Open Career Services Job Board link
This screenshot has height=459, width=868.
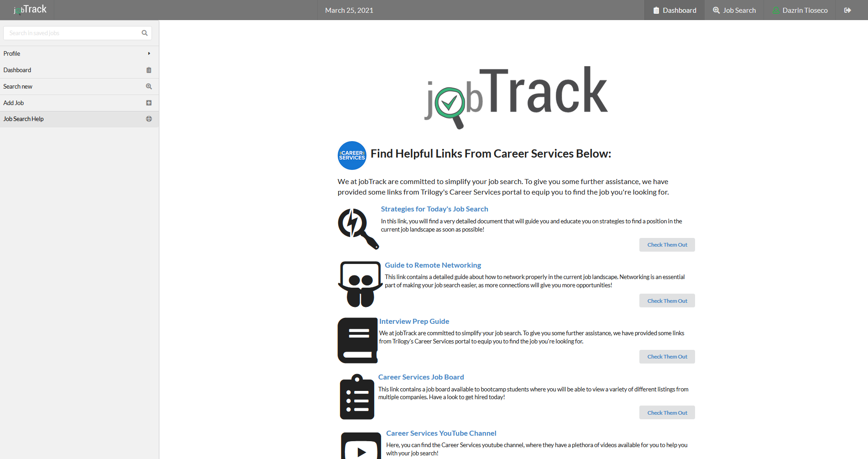tap(421, 377)
